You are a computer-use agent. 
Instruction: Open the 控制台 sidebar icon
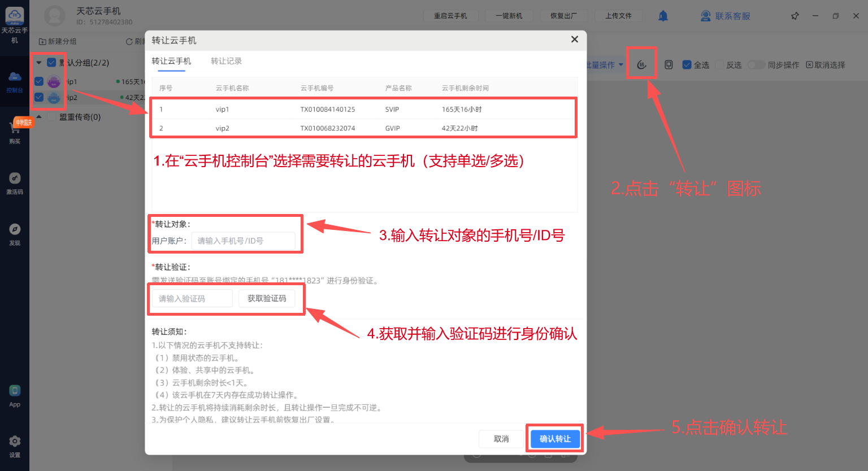tap(15, 81)
